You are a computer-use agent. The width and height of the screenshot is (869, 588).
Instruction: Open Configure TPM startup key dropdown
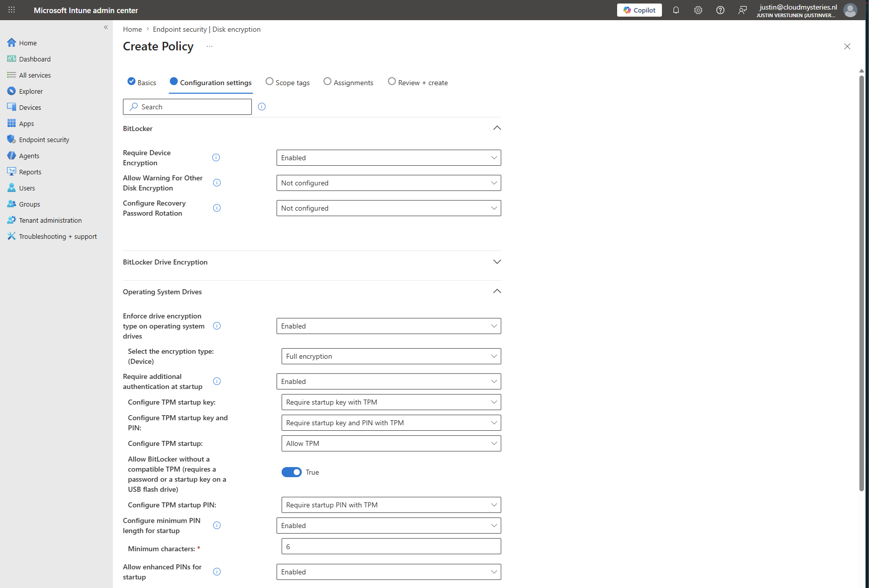coord(391,402)
